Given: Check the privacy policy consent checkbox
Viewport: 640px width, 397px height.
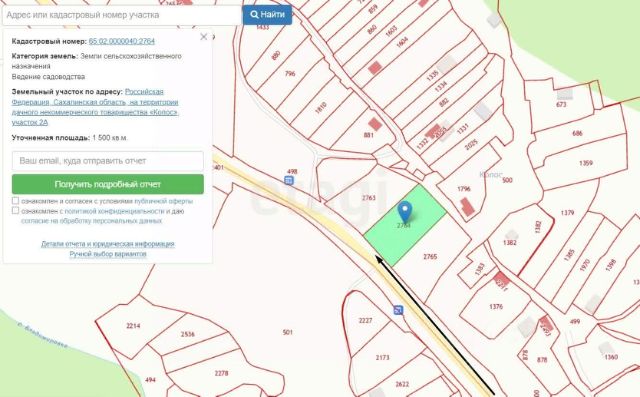Looking at the screenshot, I should click(x=16, y=211).
